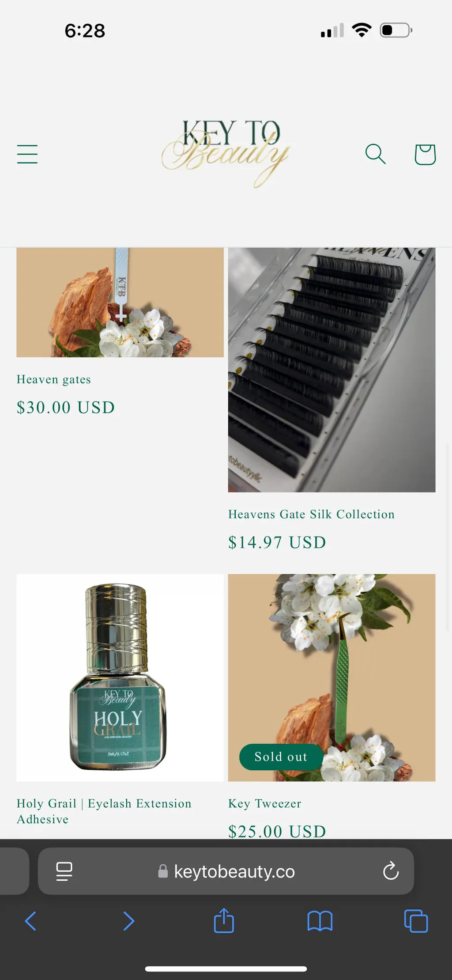Screen dimensions: 452x980
Task: Reload the page with refresh icon
Action: tap(391, 871)
